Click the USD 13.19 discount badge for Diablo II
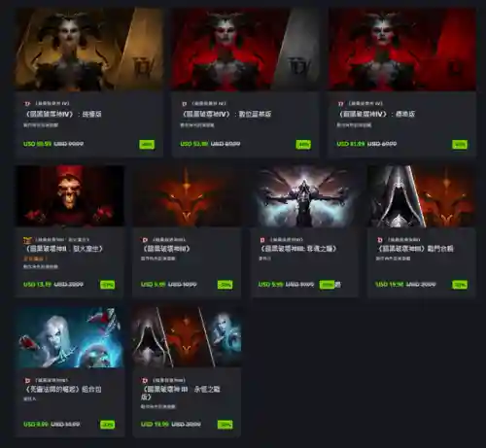The width and height of the screenshot is (486, 448). [x=108, y=285]
